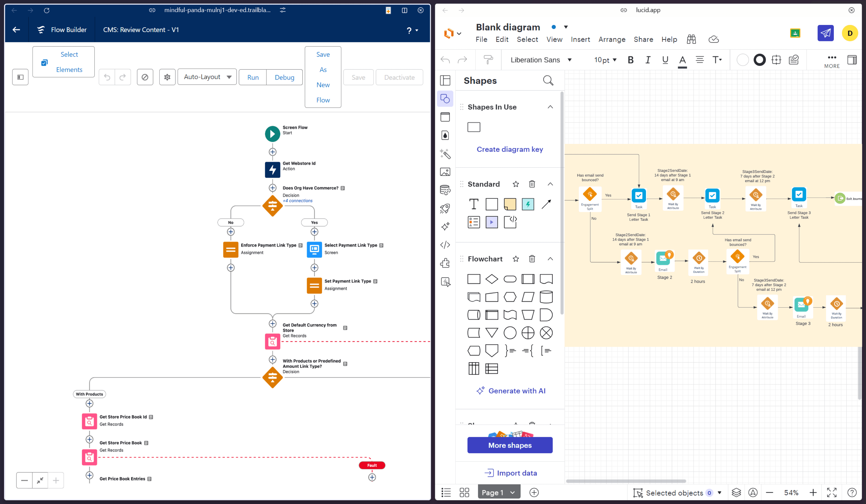Image resolution: width=866 pixels, height=504 pixels.
Task: Select the Text shape in Standard
Action: [x=474, y=204]
